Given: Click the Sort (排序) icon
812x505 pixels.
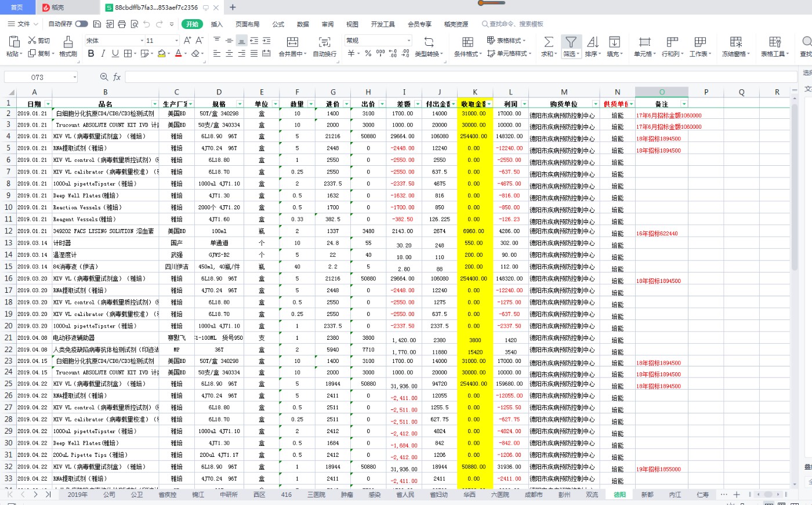Looking at the screenshot, I should [x=592, y=42].
